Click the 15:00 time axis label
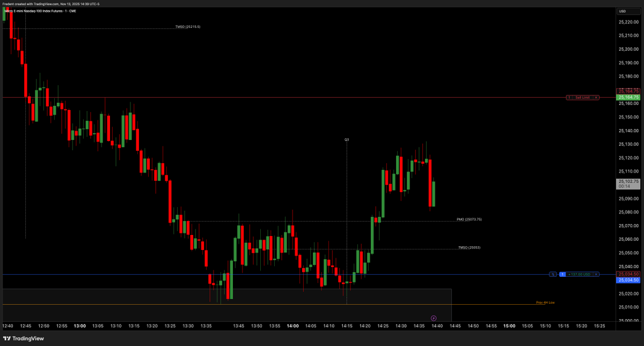The image size is (644, 346). click(509, 326)
